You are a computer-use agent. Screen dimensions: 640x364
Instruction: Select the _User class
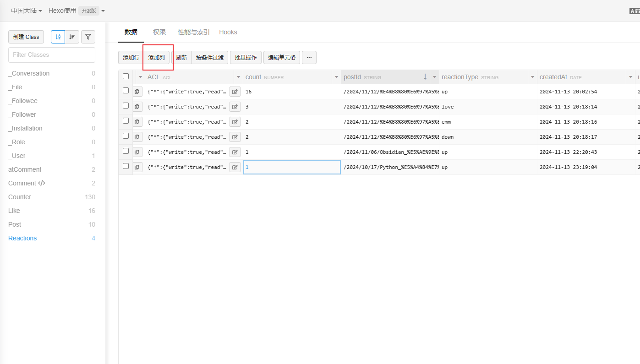point(52,156)
